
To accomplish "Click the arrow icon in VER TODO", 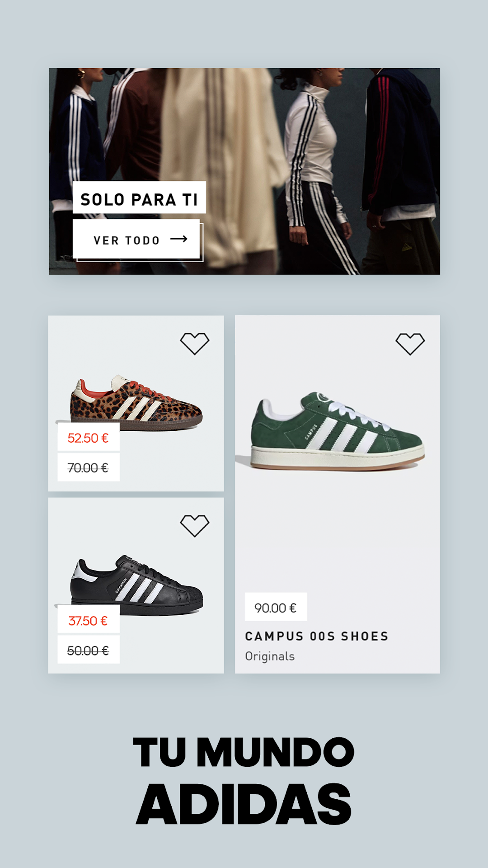I will click(179, 239).
